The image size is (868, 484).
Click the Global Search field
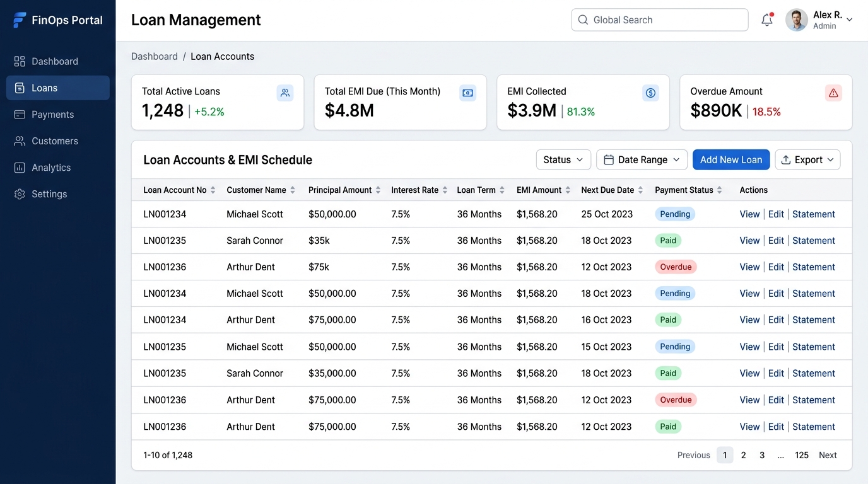pos(659,20)
